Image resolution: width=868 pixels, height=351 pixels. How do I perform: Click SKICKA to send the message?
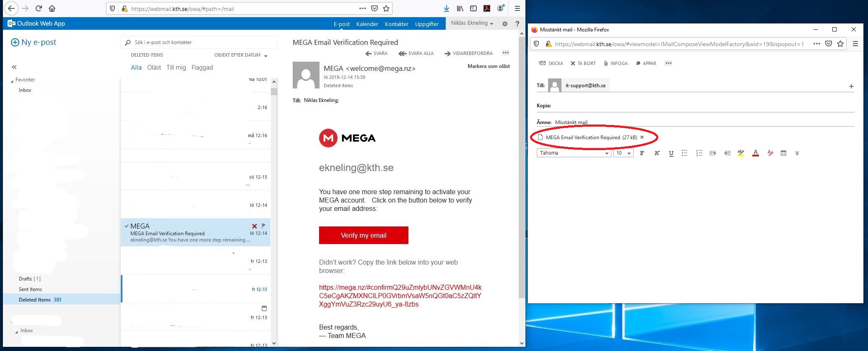[x=551, y=63]
